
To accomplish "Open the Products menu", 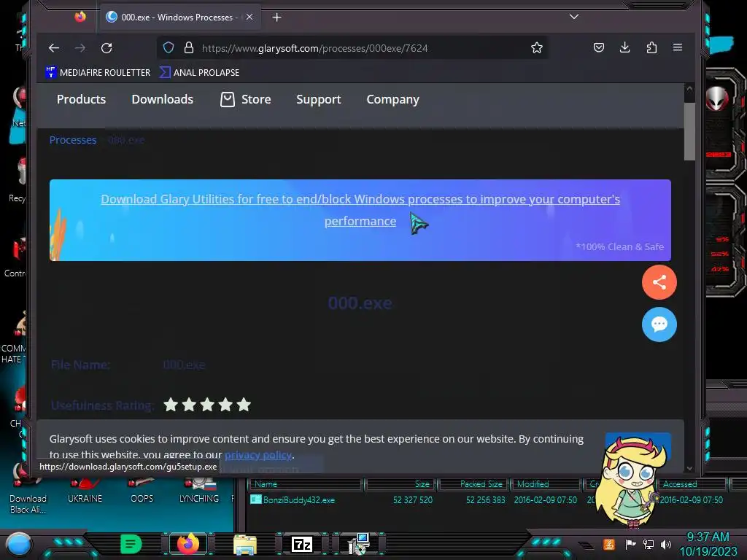I will [82, 99].
